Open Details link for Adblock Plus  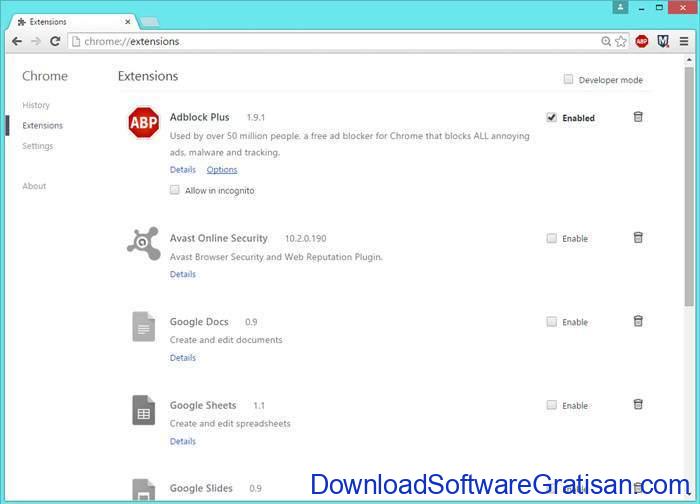(183, 170)
